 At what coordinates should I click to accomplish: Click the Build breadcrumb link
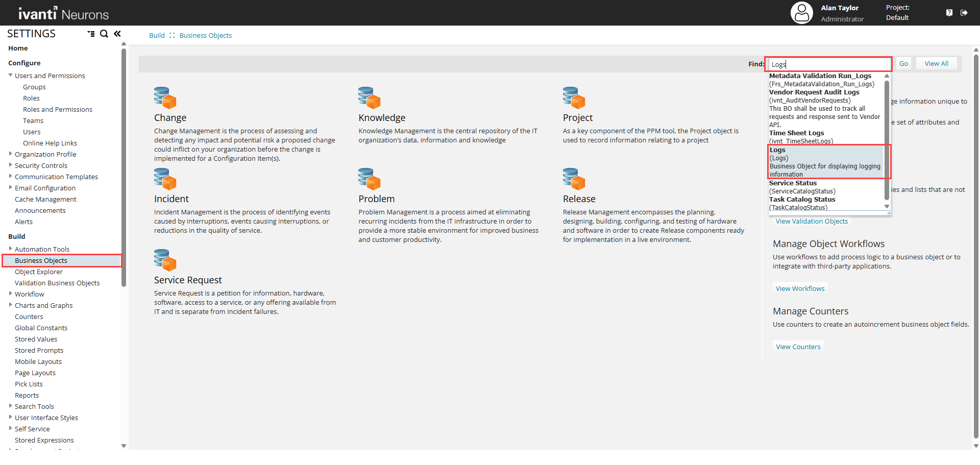(x=157, y=35)
